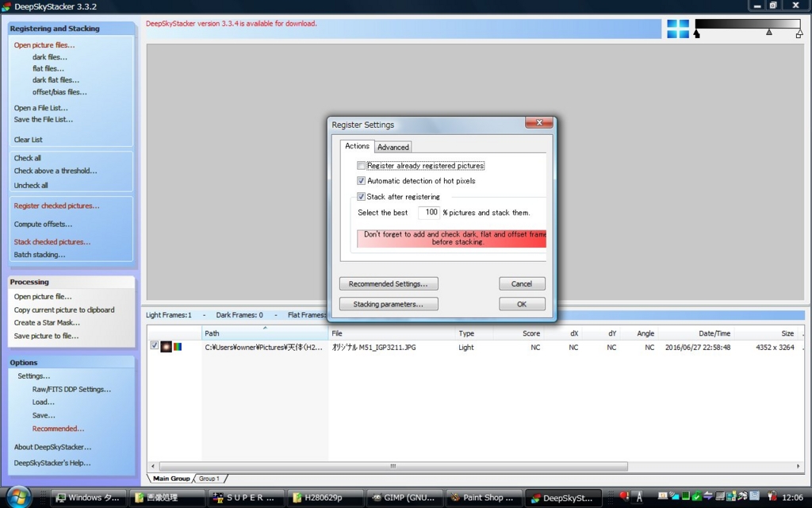Sort list by Score column header

click(519, 333)
